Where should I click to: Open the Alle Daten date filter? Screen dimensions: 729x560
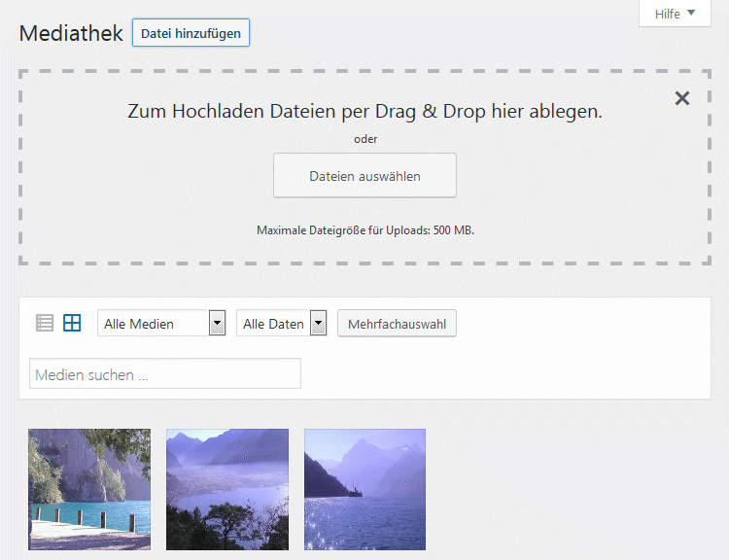(x=273, y=324)
